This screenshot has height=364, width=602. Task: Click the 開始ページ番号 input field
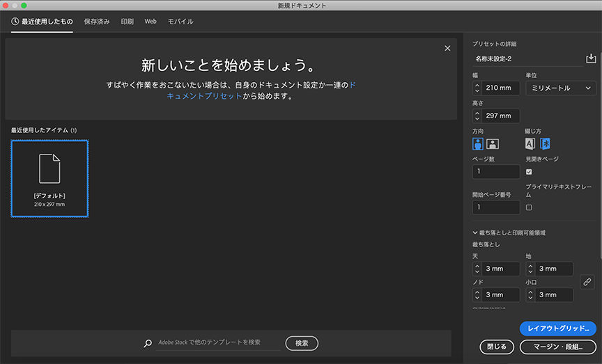coord(496,207)
